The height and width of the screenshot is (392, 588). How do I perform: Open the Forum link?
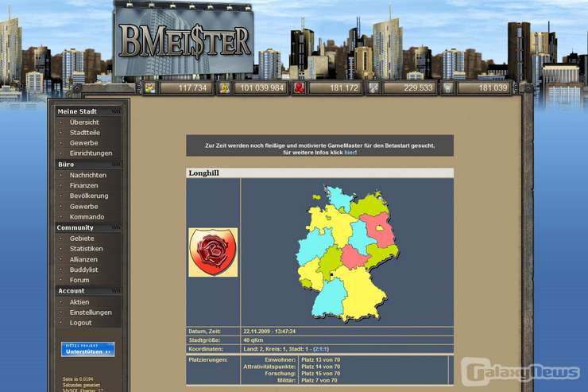click(79, 280)
